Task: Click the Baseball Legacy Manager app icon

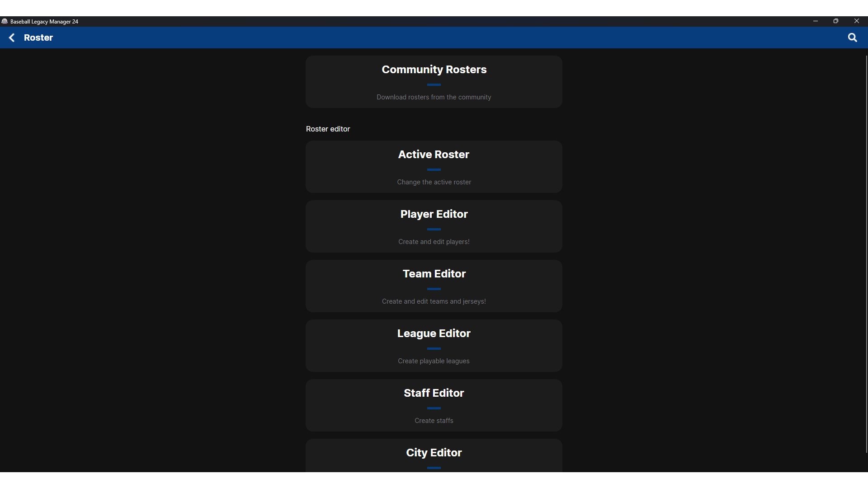Action: tap(5, 21)
